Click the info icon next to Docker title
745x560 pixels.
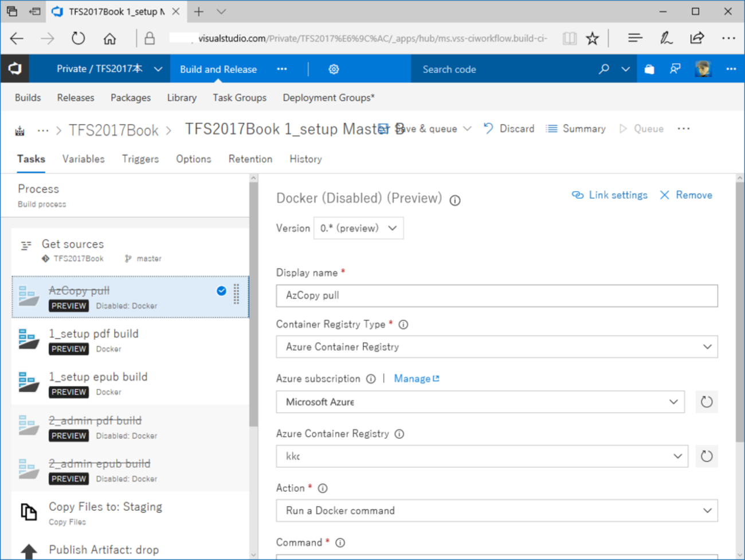pyautogui.click(x=455, y=200)
